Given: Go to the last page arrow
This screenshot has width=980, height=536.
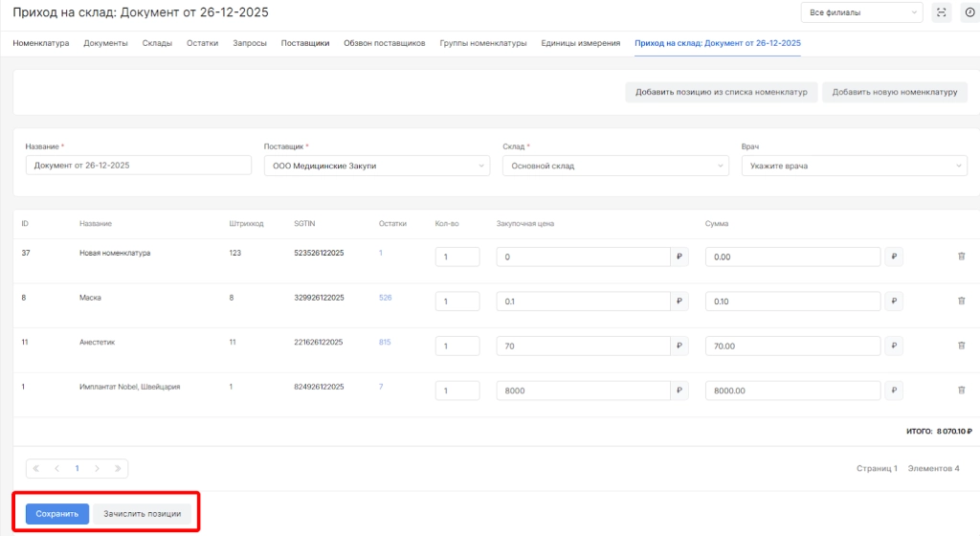Looking at the screenshot, I should (118, 468).
